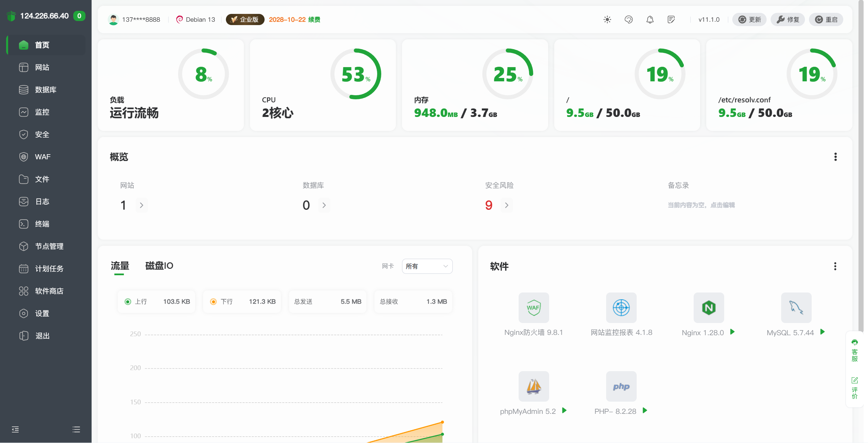This screenshot has height=443, width=868.
Task: Open the Nginx防火墙 WAF software icon
Action: coord(533,308)
